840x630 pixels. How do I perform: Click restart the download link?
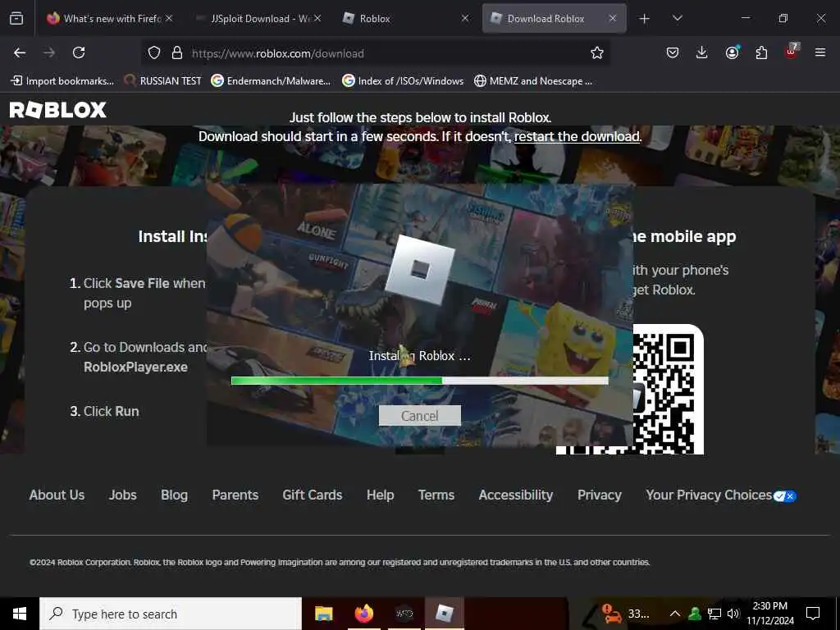click(x=577, y=137)
